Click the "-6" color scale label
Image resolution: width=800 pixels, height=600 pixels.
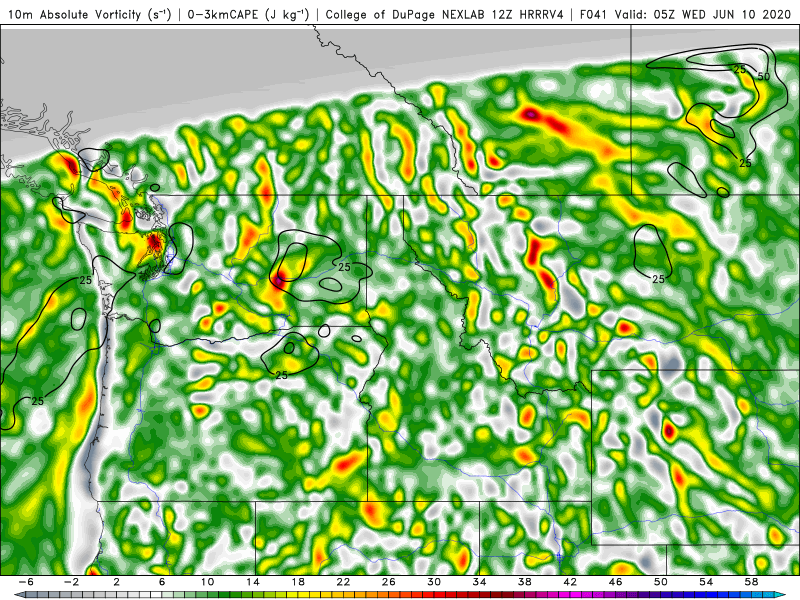point(26,582)
